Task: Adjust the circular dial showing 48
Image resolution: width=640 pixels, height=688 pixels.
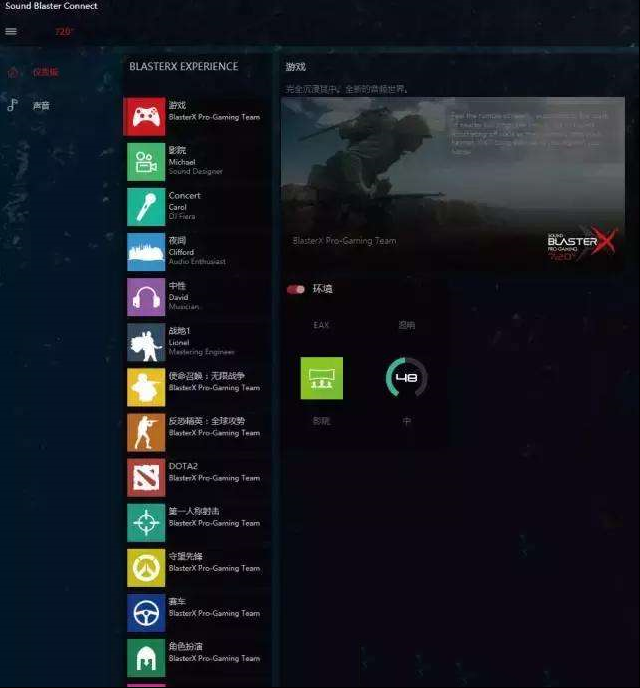Action: [407, 377]
